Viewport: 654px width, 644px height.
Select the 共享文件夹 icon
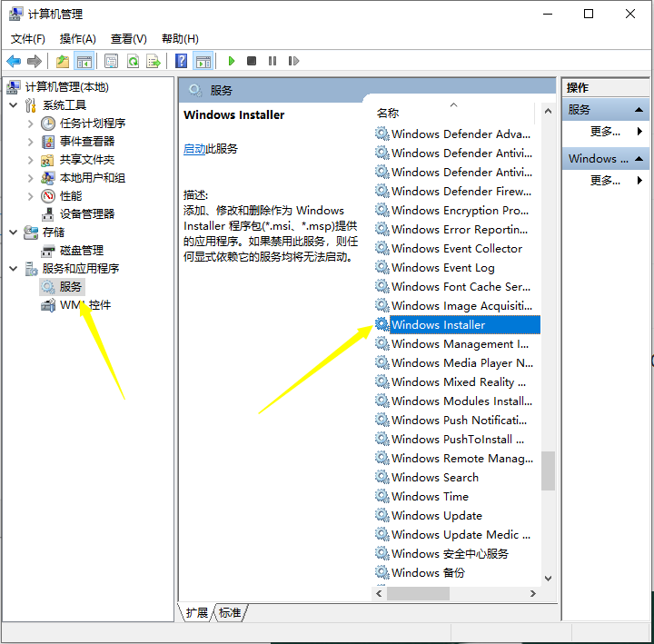pyautogui.click(x=47, y=160)
